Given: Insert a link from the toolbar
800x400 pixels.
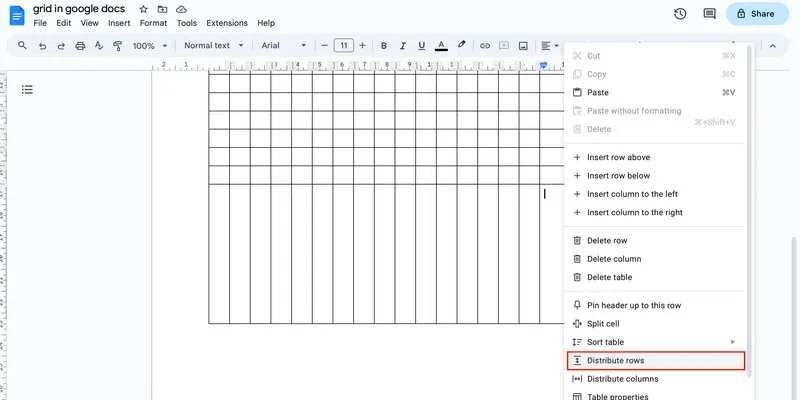Looking at the screenshot, I should tap(485, 46).
